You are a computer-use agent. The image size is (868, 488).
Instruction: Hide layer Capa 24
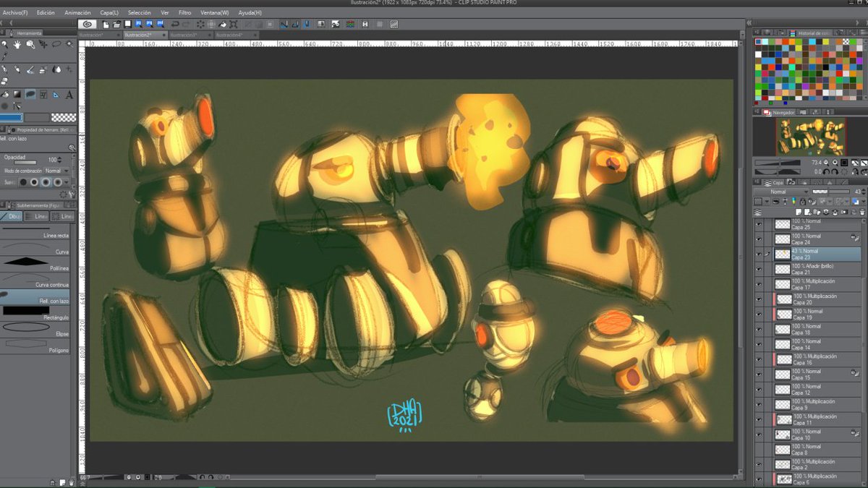[x=759, y=239]
